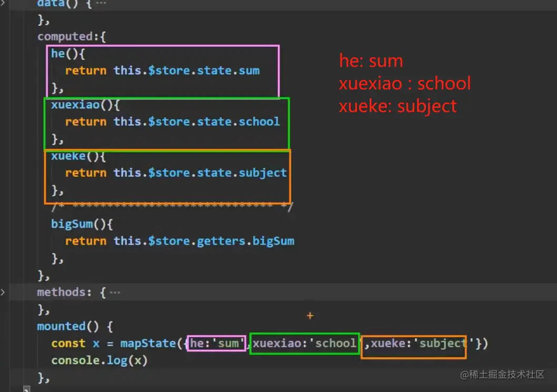The image size is (557, 392).
Task: Click "subject" in this.$store.state.subject
Action: tap(263, 173)
